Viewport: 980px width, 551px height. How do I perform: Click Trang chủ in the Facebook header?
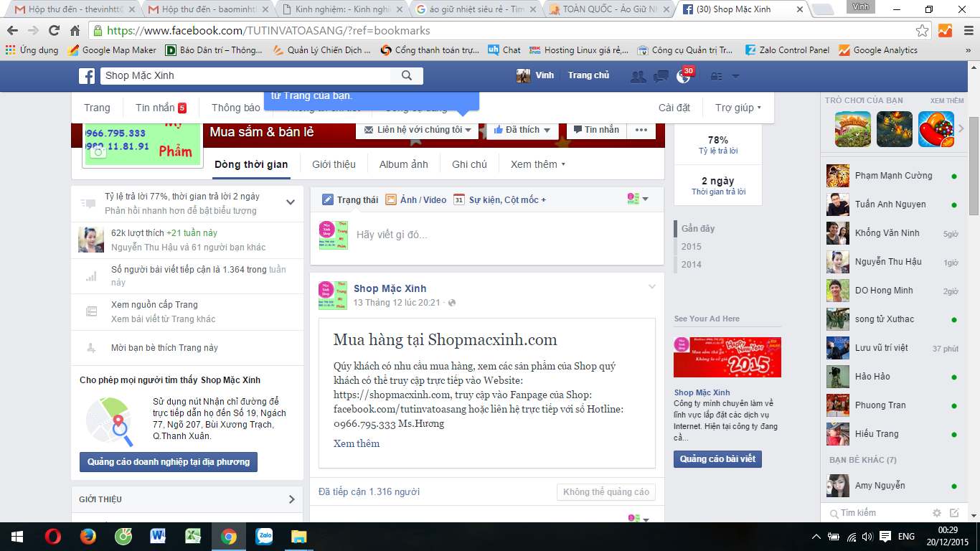click(588, 75)
